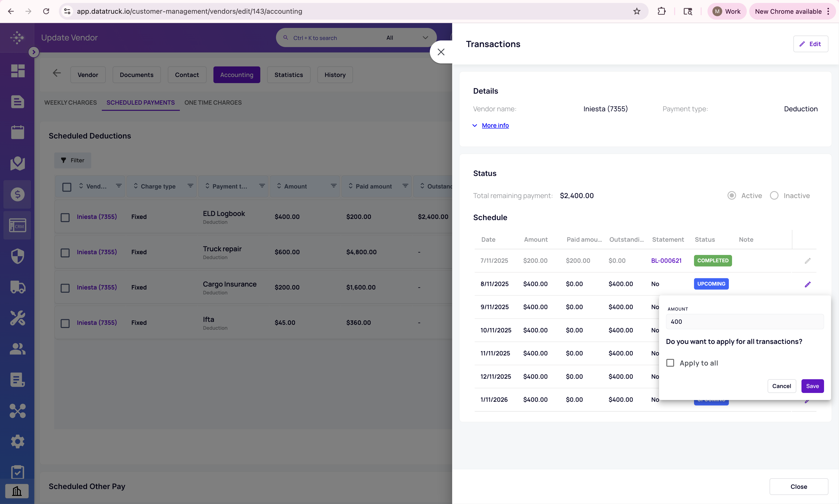This screenshot has height=504, width=839.
Task: Save the amount change
Action: (x=812, y=386)
